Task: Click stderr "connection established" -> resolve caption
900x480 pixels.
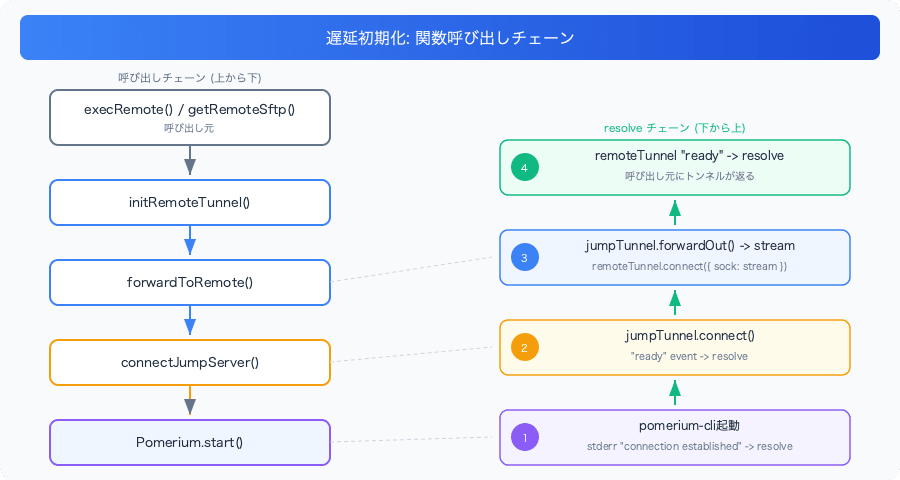Action: (x=689, y=446)
